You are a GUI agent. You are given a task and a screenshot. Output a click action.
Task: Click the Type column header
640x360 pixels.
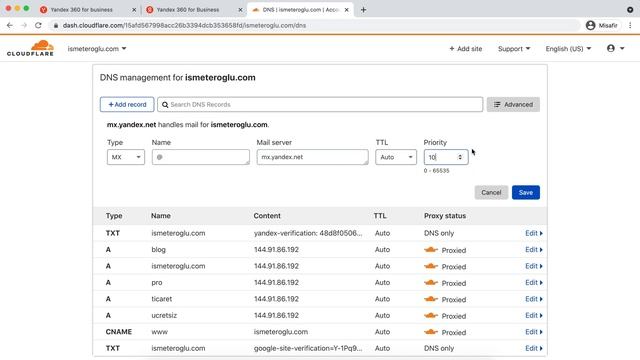[x=114, y=216]
